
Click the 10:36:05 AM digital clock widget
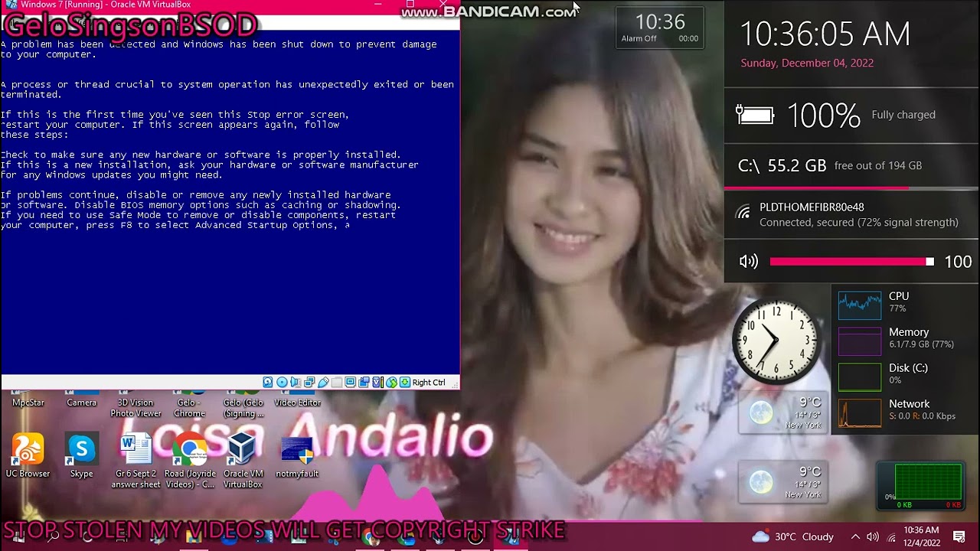pos(825,34)
